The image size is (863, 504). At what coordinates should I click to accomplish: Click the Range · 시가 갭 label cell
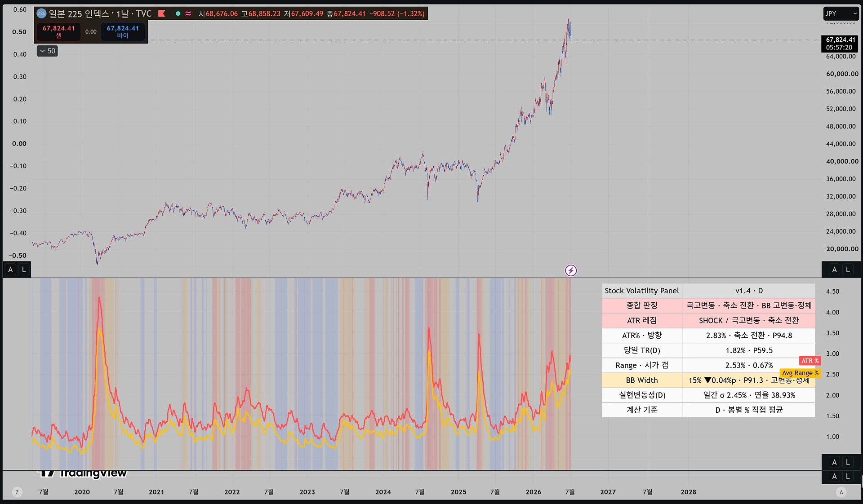(x=642, y=365)
